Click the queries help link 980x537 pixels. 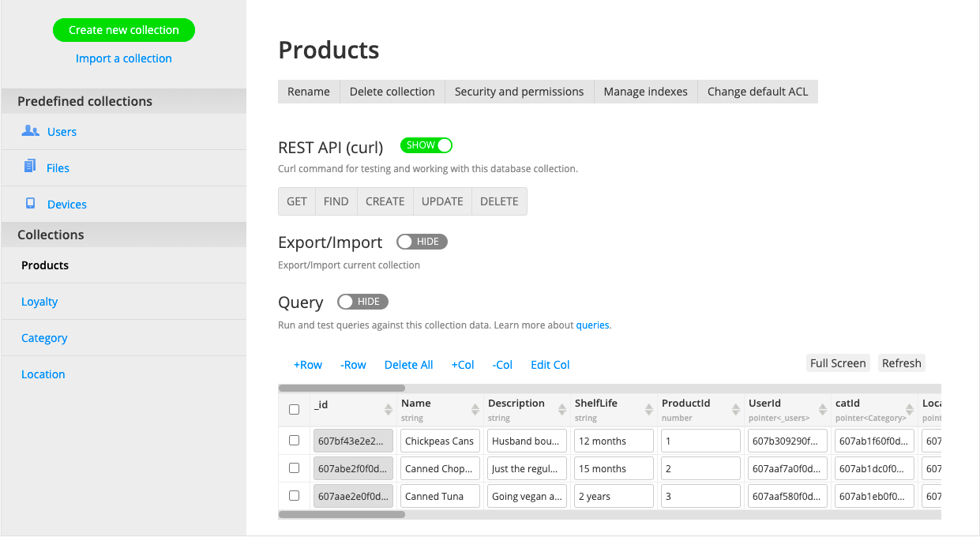click(593, 325)
